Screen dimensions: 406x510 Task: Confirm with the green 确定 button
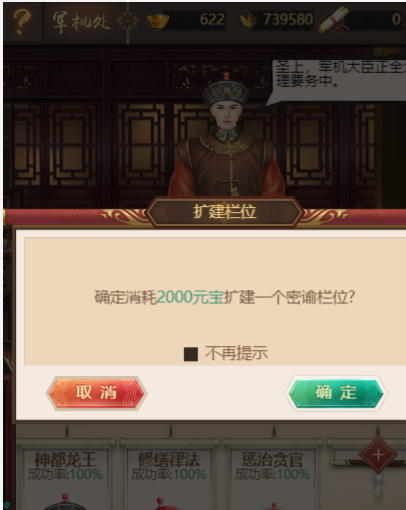tap(336, 393)
